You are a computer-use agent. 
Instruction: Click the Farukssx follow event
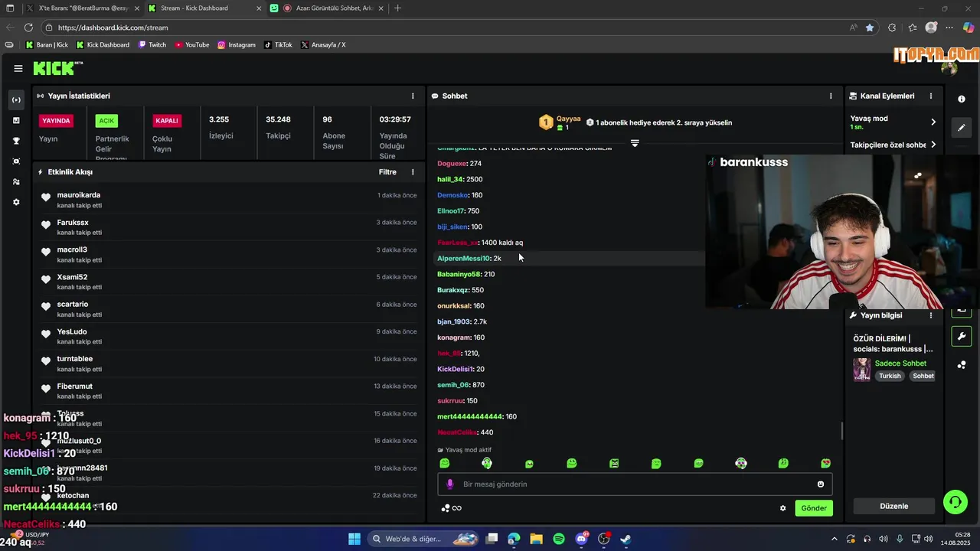(228, 227)
